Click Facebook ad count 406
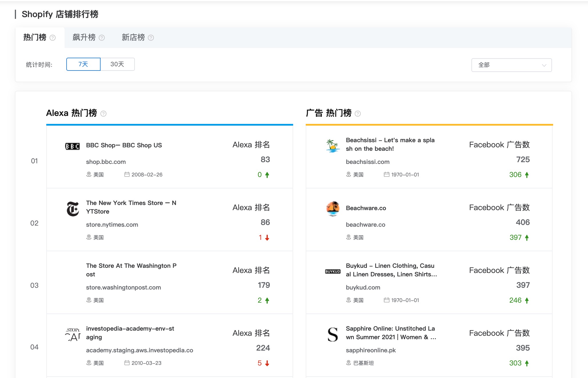The height and width of the screenshot is (378, 588). pyautogui.click(x=523, y=222)
